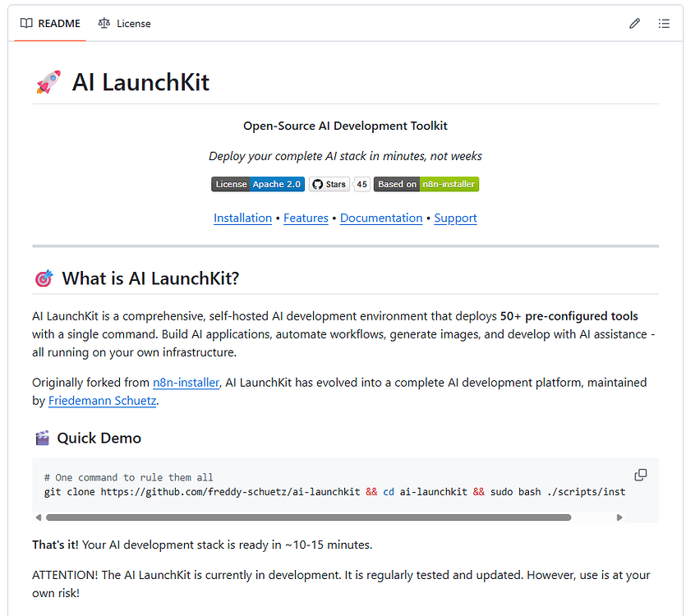Open the Stars 45 badge
Screen dimensions: 686x616
(x=338, y=184)
